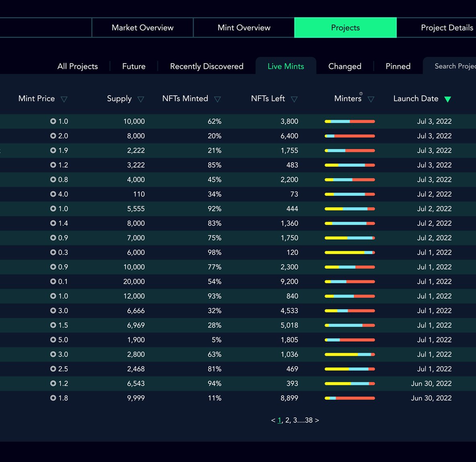
Task: Click SOL icon beside price 1.8
Action: click(53, 398)
